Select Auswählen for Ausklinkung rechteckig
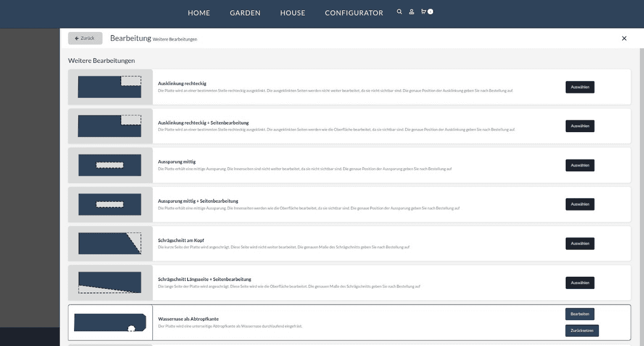Image resolution: width=644 pixels, height=346 pixels. 580,87
